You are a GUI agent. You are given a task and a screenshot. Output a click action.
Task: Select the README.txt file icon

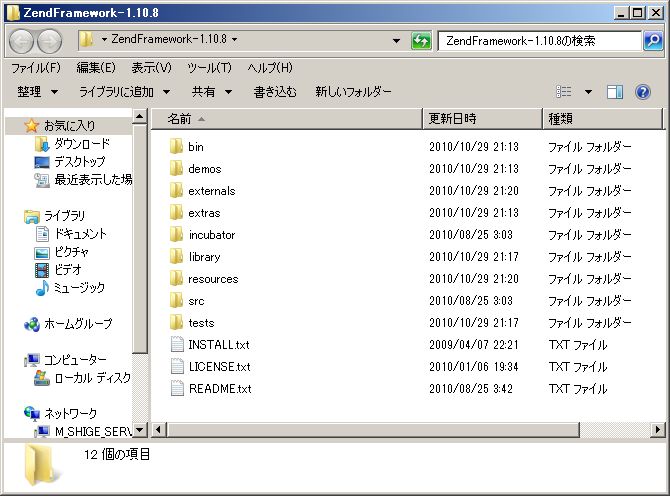click(177, 388)
